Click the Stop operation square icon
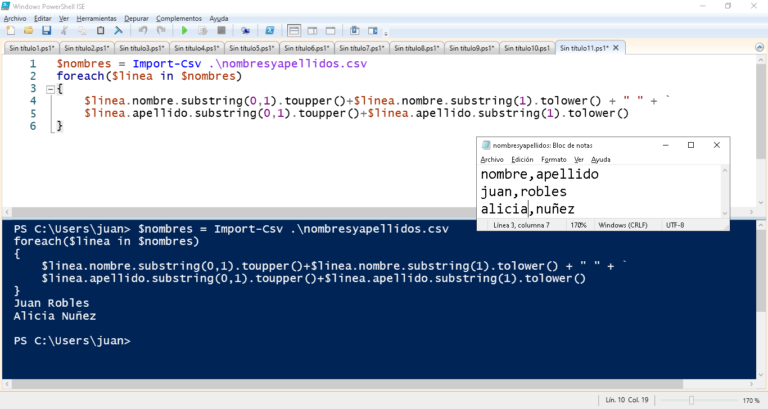The height and width of the screenshot is (409, 768). point(220,31)
